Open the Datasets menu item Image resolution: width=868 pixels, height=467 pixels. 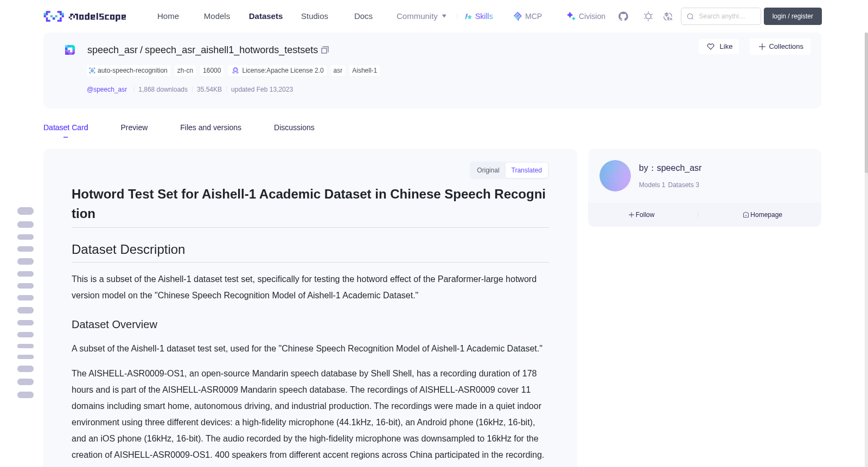click(266, 16)
